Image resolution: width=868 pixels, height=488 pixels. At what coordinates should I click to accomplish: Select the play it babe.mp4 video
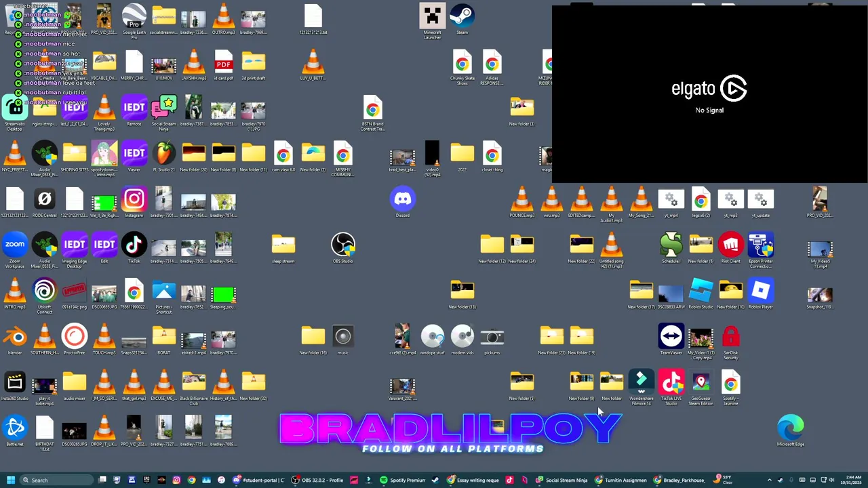point(45,388)
